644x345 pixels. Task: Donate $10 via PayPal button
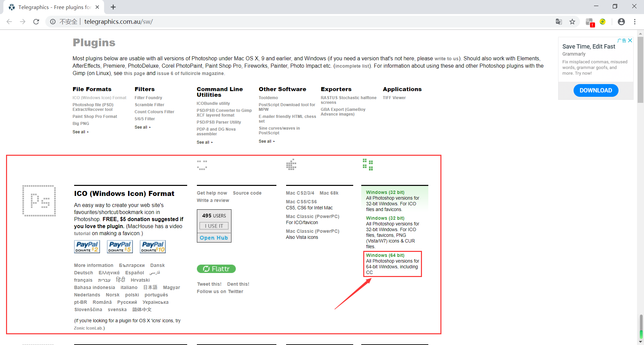(x=153, y=247)
